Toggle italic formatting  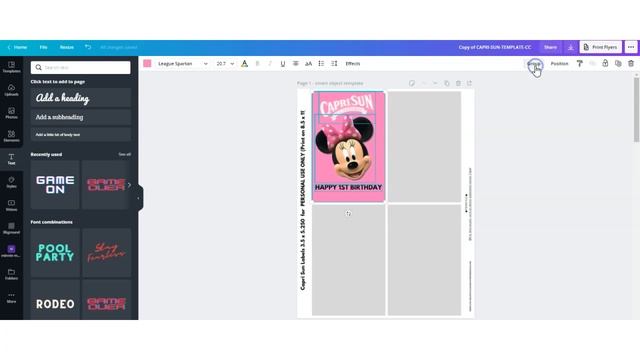click(270, 64)
